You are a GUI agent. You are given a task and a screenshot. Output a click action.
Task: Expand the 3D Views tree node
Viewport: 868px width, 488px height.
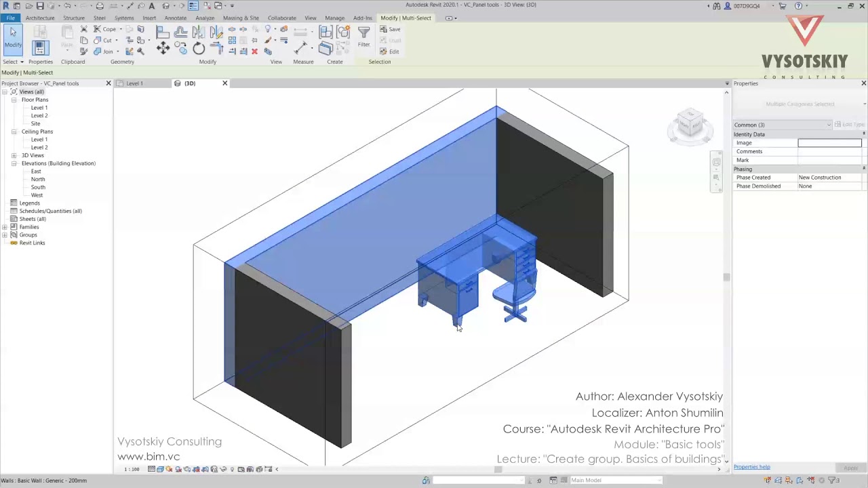14,155
